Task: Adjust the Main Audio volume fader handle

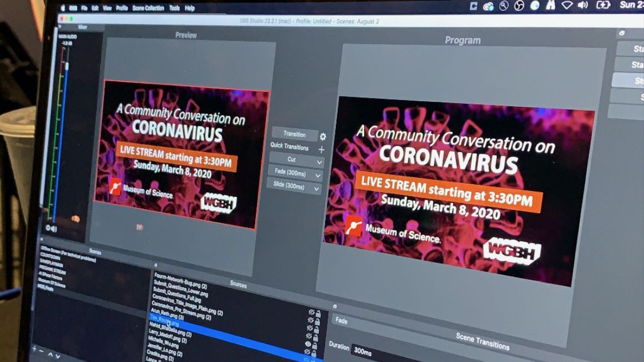Action: pos(66,65)
